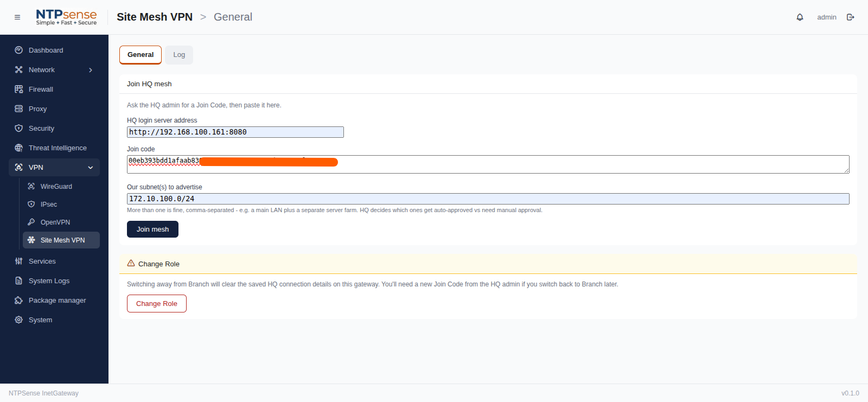Click the Join code textarea resize handle
The image size is (868, 402).
pyautogui.click(x=846, y=170)
